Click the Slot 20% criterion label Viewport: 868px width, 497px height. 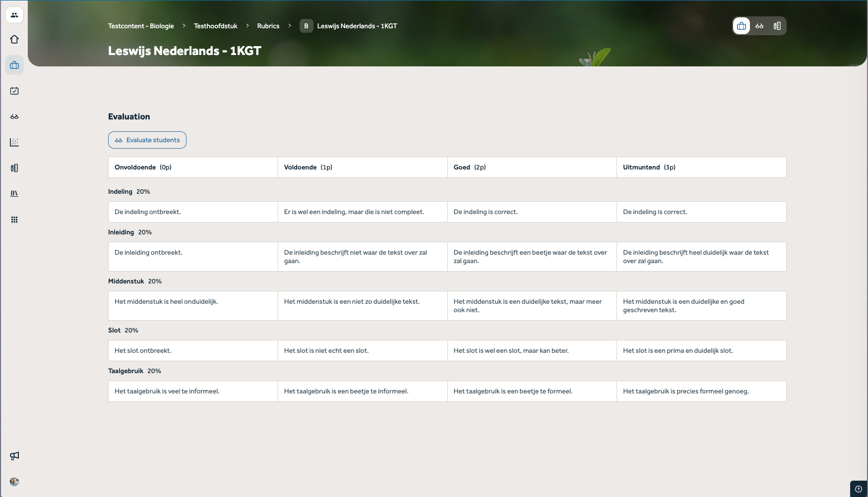click(x=123, y=331)
